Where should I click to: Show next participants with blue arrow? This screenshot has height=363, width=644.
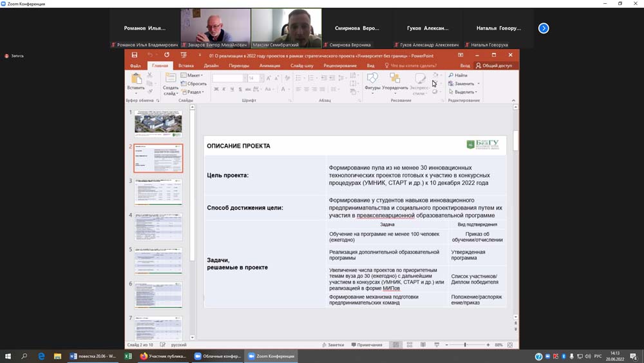544,28
